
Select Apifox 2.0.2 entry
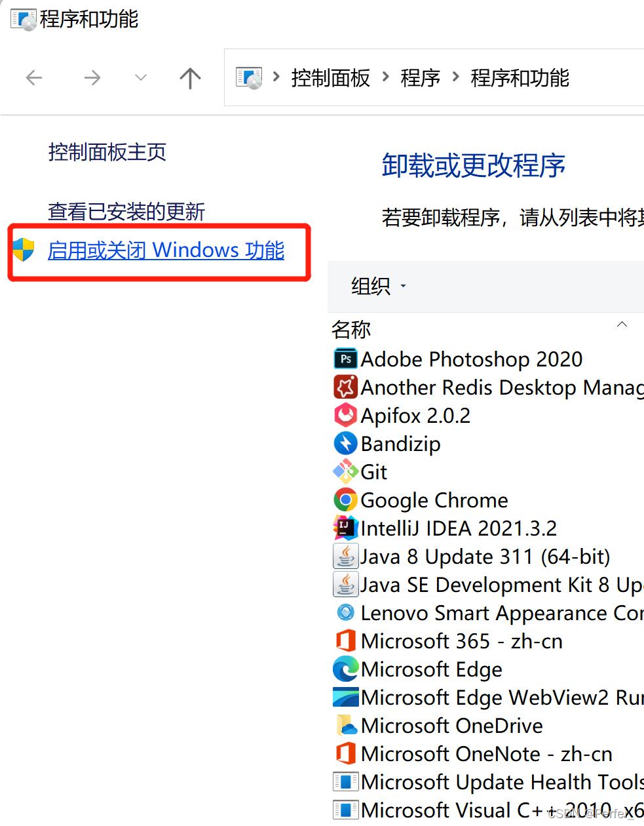[415, 416]
